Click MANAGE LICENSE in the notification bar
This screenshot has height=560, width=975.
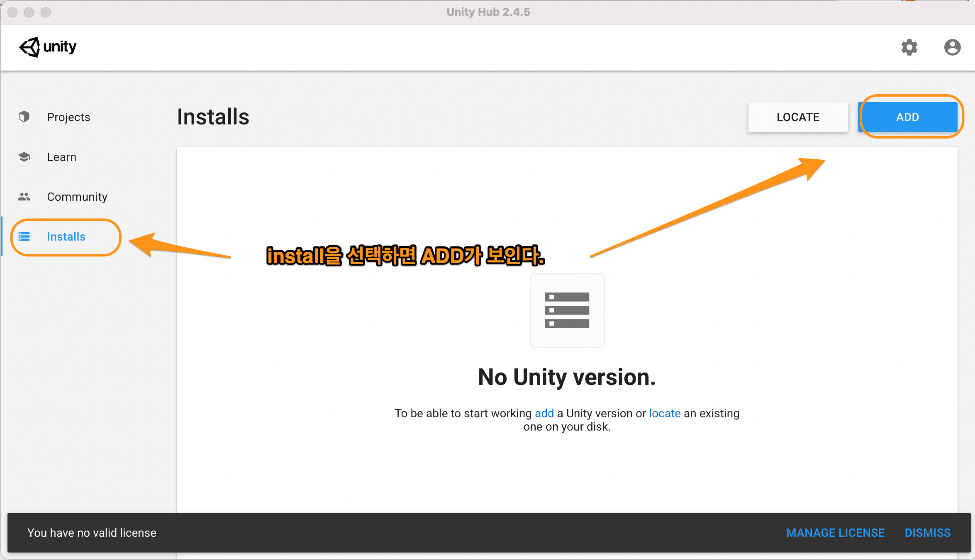coord(835,533)
